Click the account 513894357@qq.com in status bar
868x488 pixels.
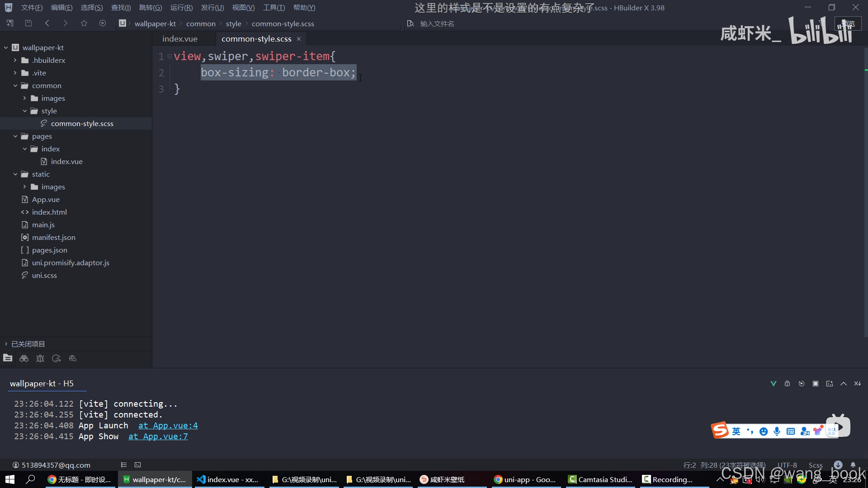click(x=51, y=465)
